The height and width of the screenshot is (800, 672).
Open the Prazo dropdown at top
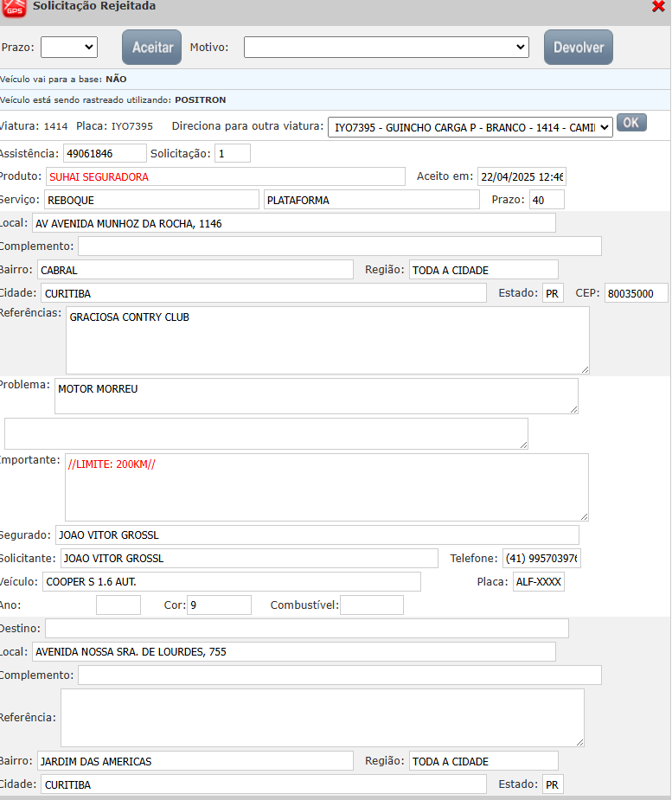pyautogui.click(x=69, y=47)
